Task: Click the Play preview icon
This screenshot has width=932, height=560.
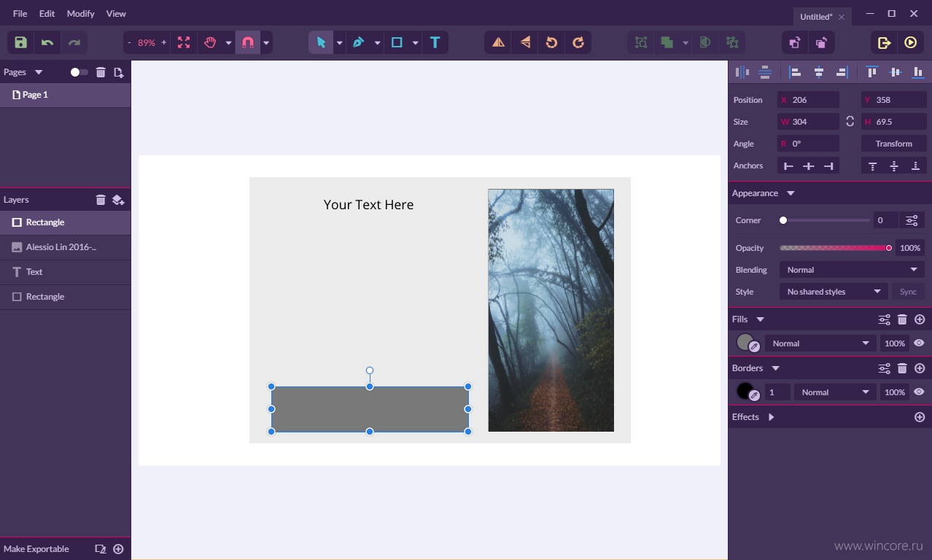Action: pos(910,42)
